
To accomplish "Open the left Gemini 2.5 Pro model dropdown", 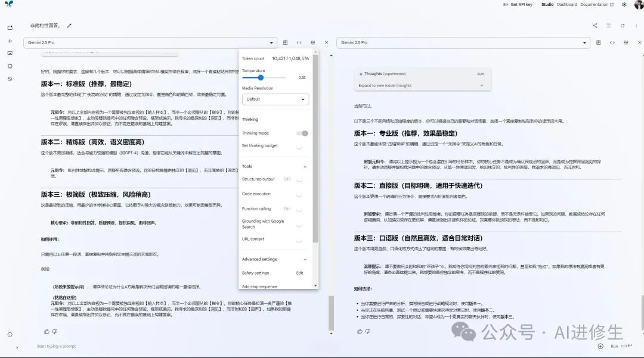I will 149,43.
